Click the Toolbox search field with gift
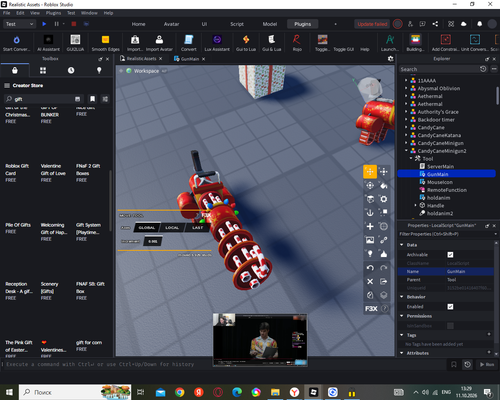 [x=43, y=99]
